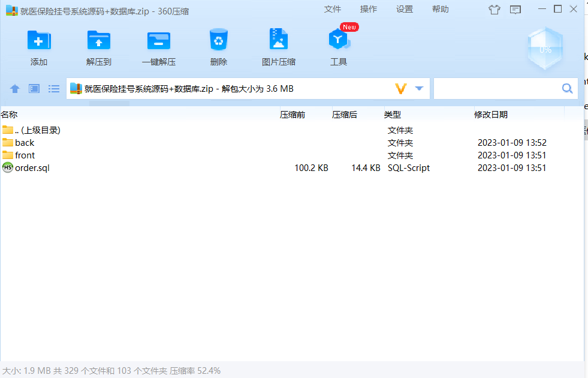Click the 2023-01-09 13:52 date of back folder
The height and width of the screenshot is (378, 588).
click(512, 143)
